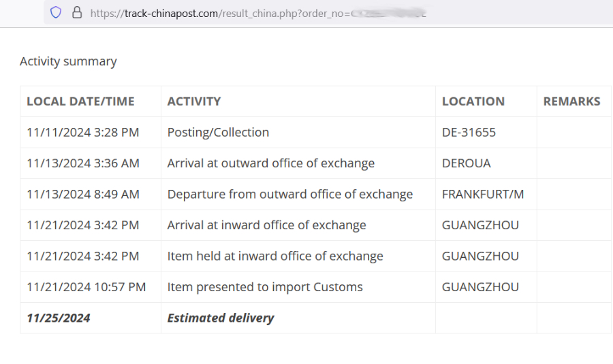Viewport: 613px width, 364px height.
Task: Click Item presented to import Customs
Action: [x=265, y=287]
